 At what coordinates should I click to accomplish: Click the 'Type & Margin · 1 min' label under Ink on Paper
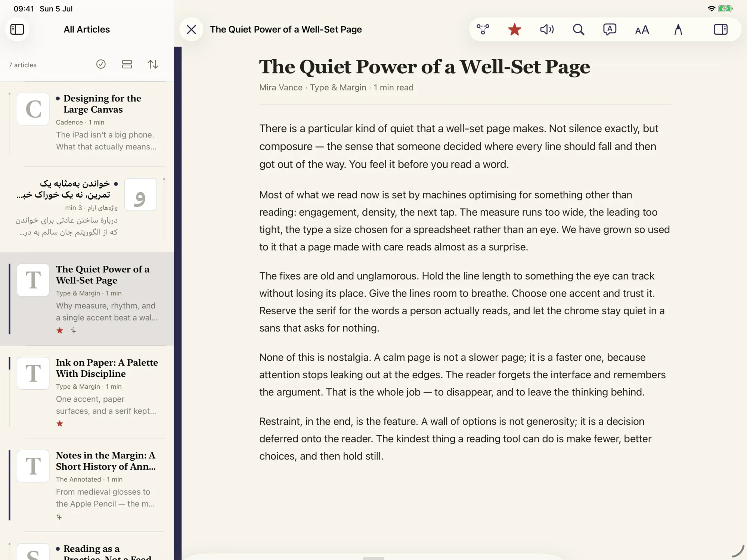(89, 386)
